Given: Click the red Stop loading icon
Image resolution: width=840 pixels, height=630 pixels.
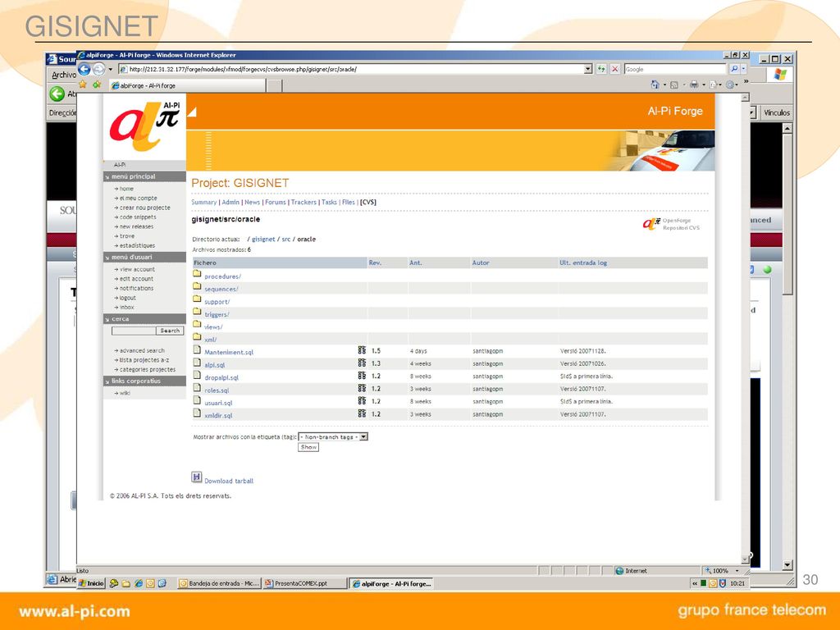Looking at the screenshot, I should point(615,69).
